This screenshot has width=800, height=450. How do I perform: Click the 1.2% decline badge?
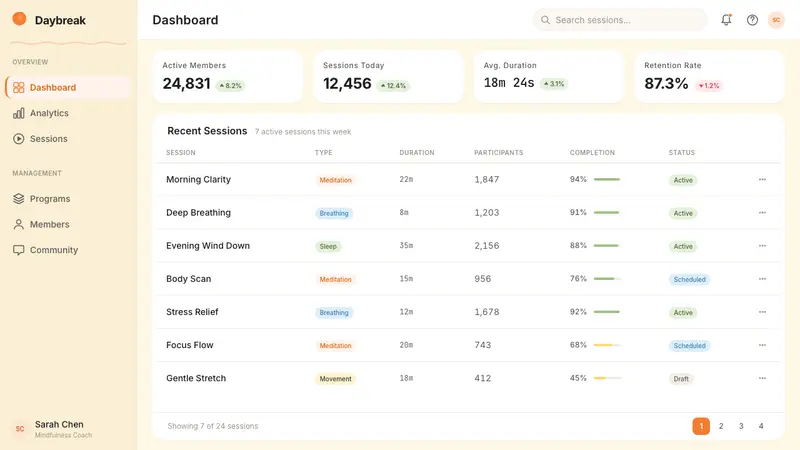[709, 86]
